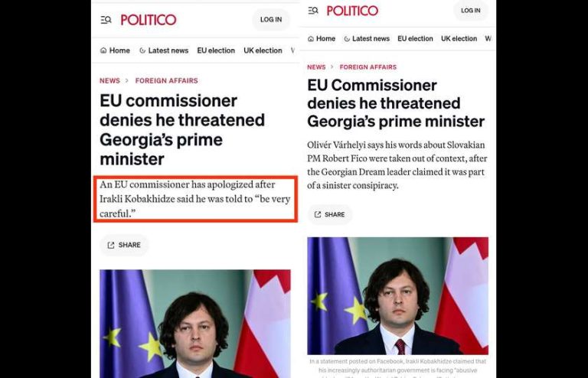Open search menu icon in right page header
This screenshot has height=378, width=588.
pos(312,11)
